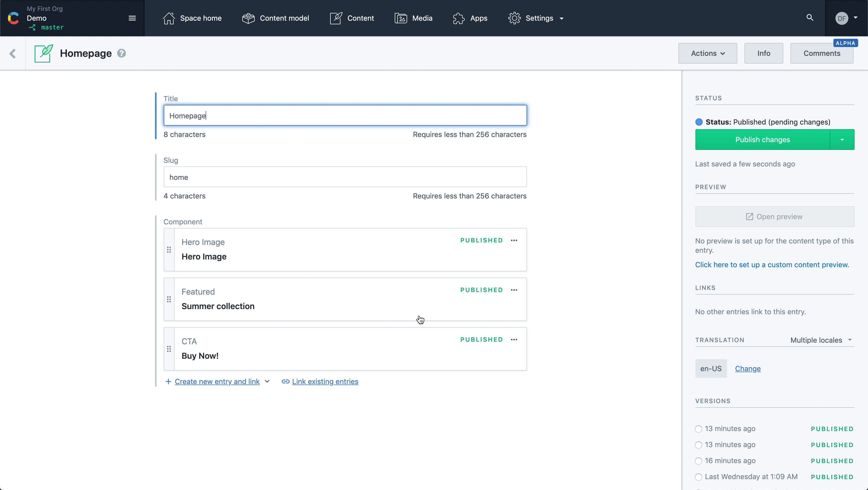
Task: Click here to set up a custom content preview
Action: coord(772,264)
